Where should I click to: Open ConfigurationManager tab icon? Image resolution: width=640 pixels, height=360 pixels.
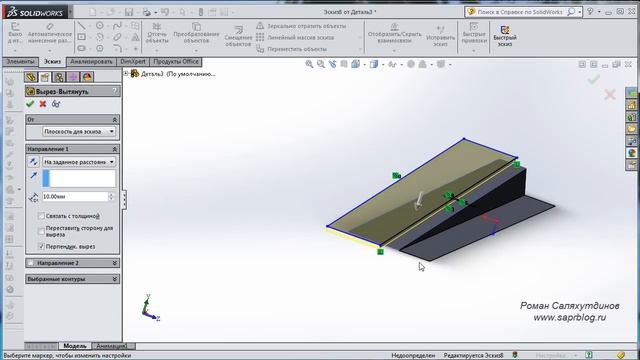coord(59,77)
